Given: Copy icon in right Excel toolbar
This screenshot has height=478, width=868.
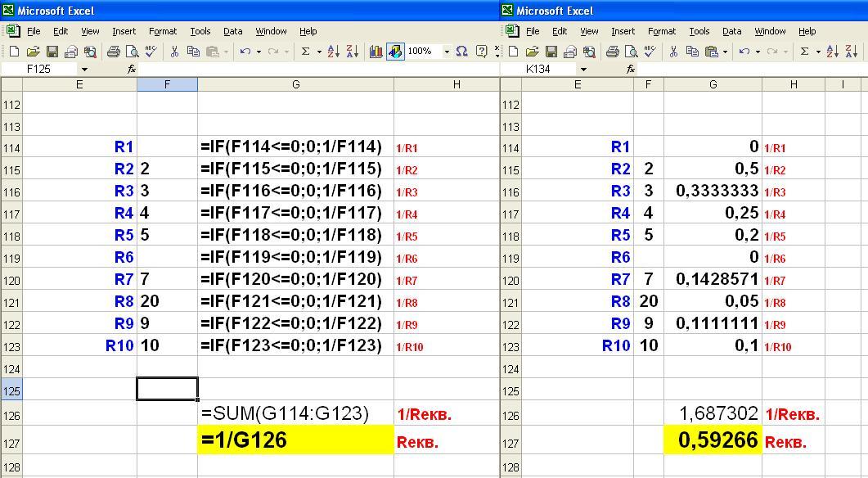Looking at the screenshot, I should tap(692, 52).
